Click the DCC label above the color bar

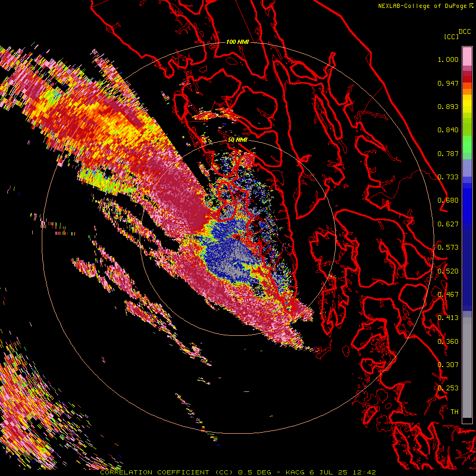point(464,31)
